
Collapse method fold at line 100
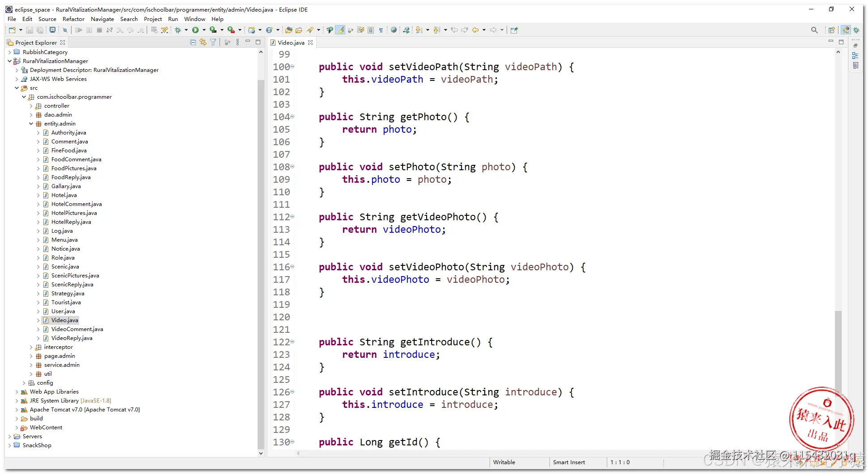292,67
